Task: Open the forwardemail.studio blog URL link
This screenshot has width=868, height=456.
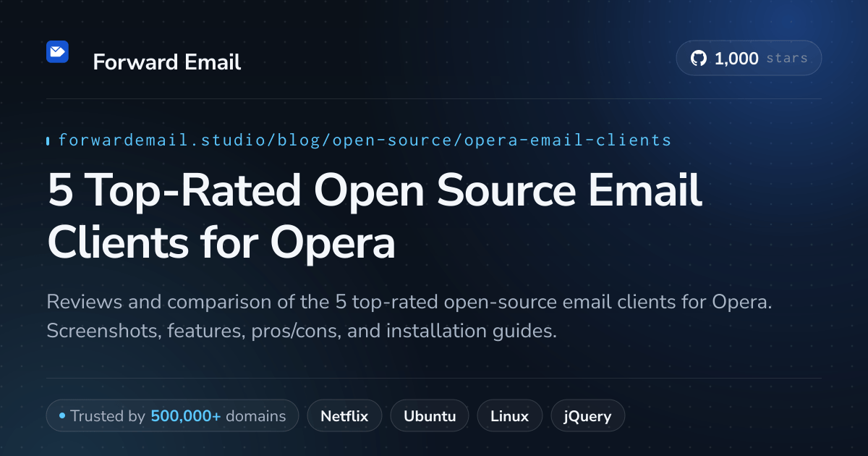Action: point(365,140)
